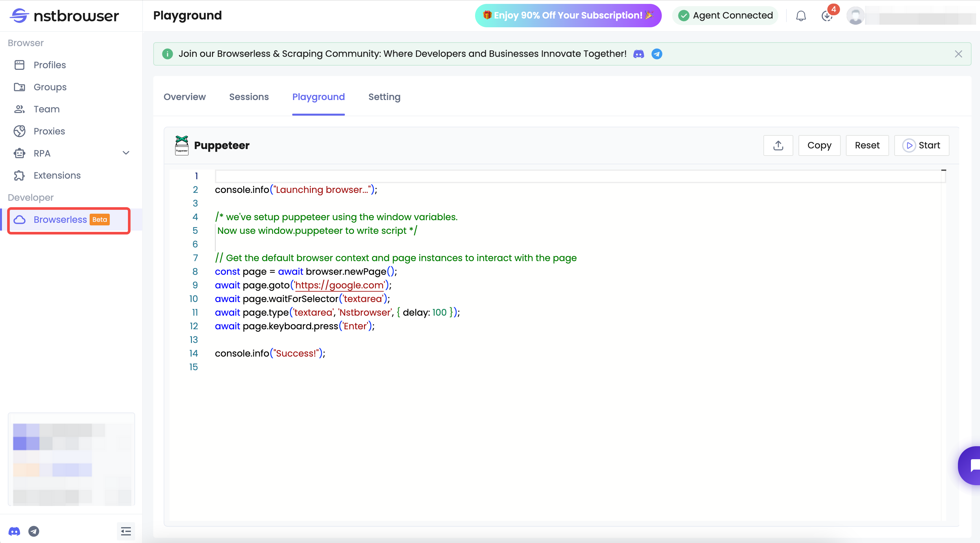Switch to the Overview tab
Screen dimensions: 980x543
point(184,97)
